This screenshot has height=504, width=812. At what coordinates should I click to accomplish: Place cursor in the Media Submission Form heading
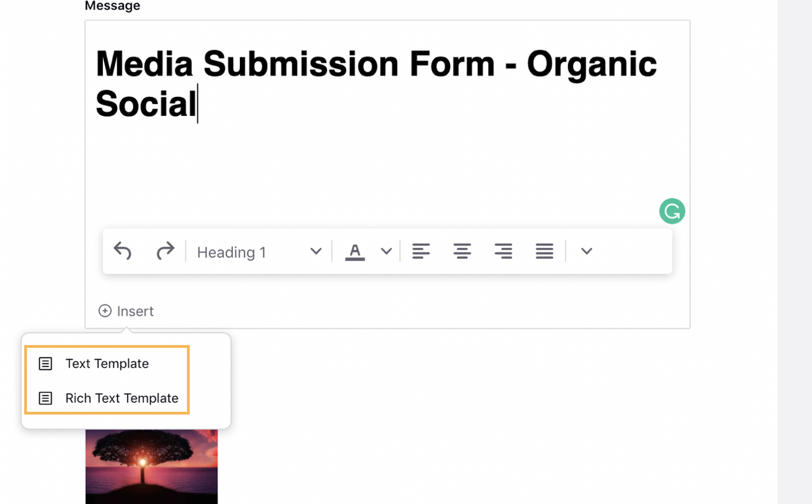click(x=375, y=83)
